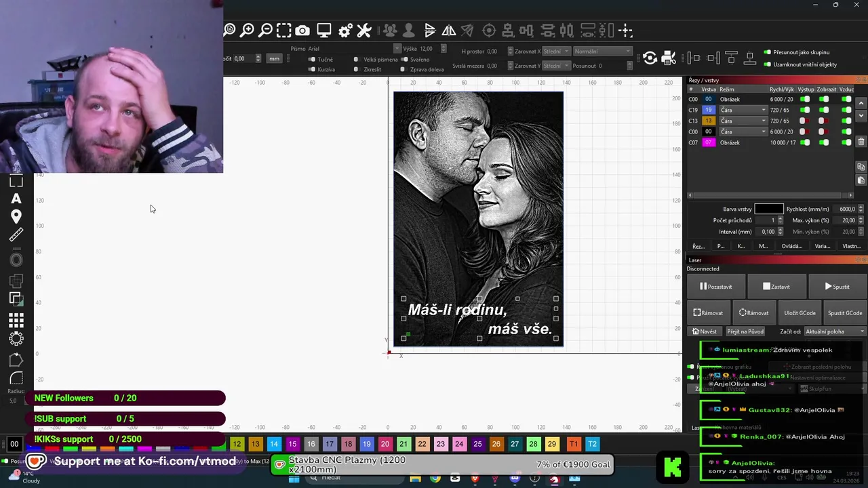
Task: Switch to the Varia... tab
Action: pyautogui.click(x=822, y=246)
